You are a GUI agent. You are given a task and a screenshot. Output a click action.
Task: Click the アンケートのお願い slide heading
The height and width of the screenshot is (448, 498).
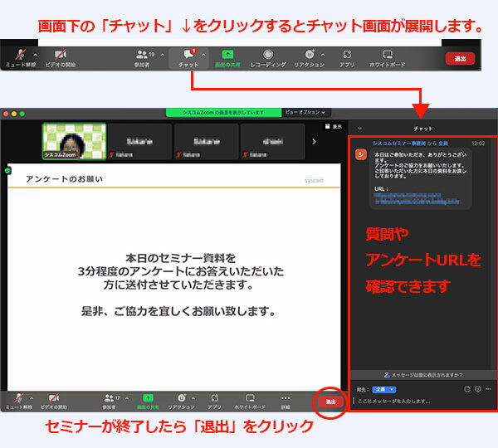65,179
